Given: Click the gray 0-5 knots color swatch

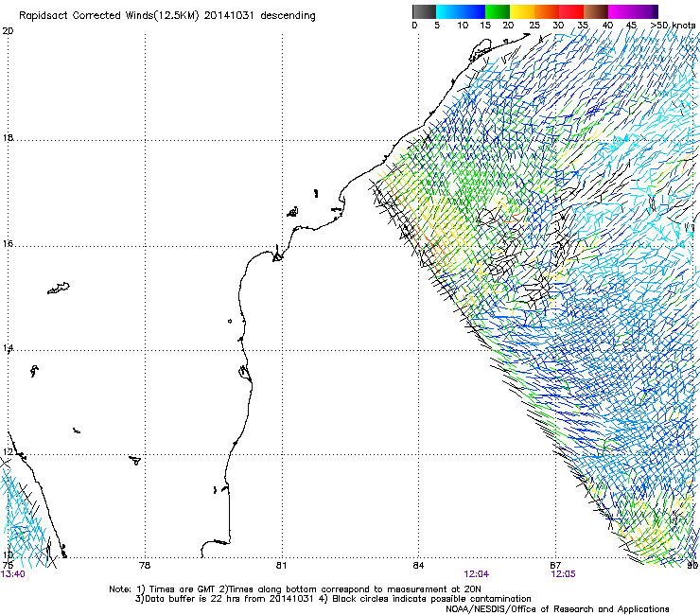Looking at the screenshot, I should pos(424,11).
